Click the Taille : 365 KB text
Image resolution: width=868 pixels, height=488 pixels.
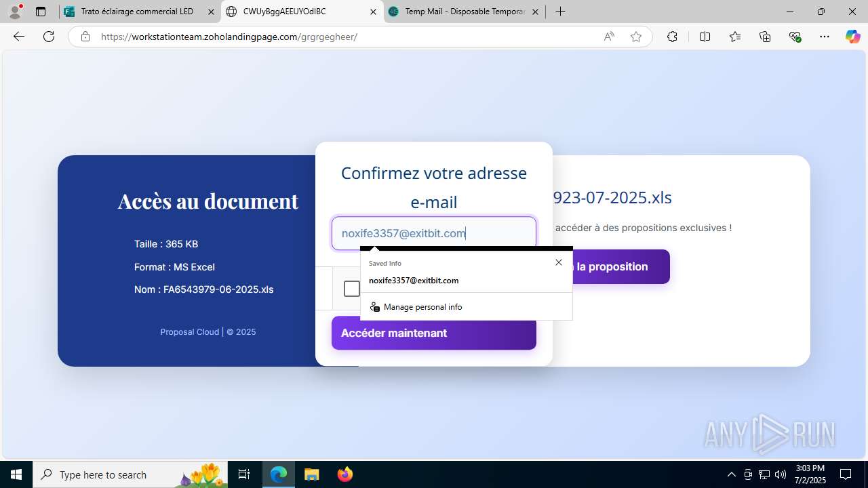click(166, 244)
